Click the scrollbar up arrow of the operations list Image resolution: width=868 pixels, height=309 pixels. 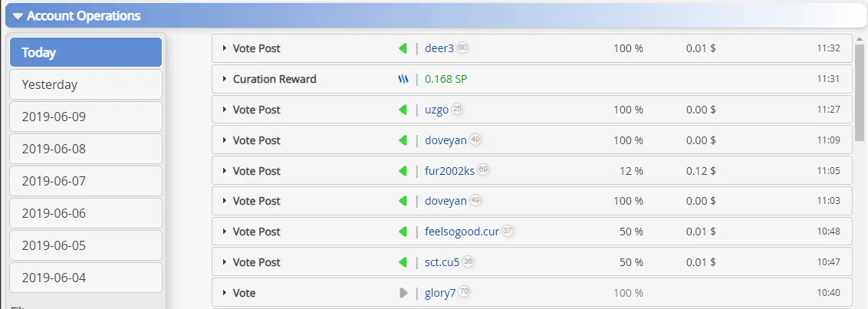point(859,39)
